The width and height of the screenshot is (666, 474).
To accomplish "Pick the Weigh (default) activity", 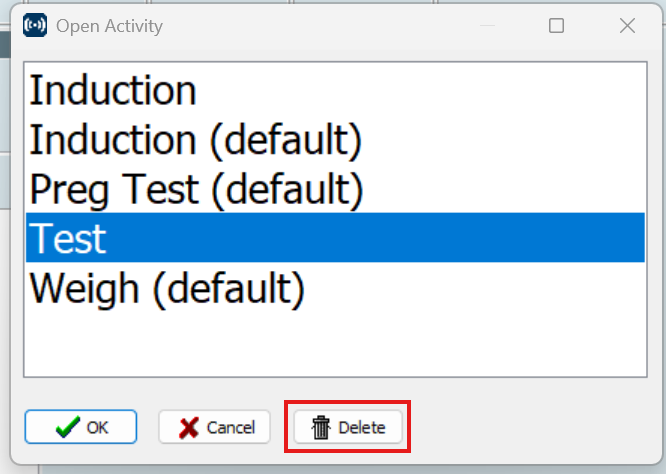I will (335, 288).
